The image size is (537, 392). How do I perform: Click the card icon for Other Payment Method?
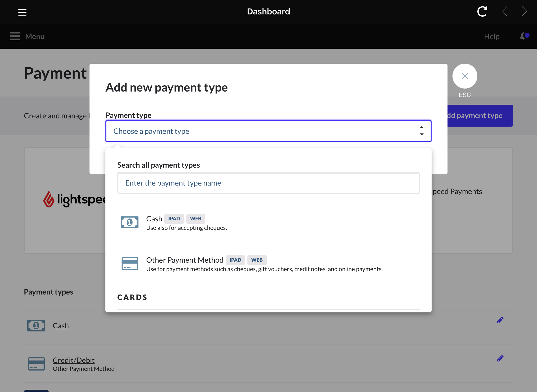click(x=130, y=264)
